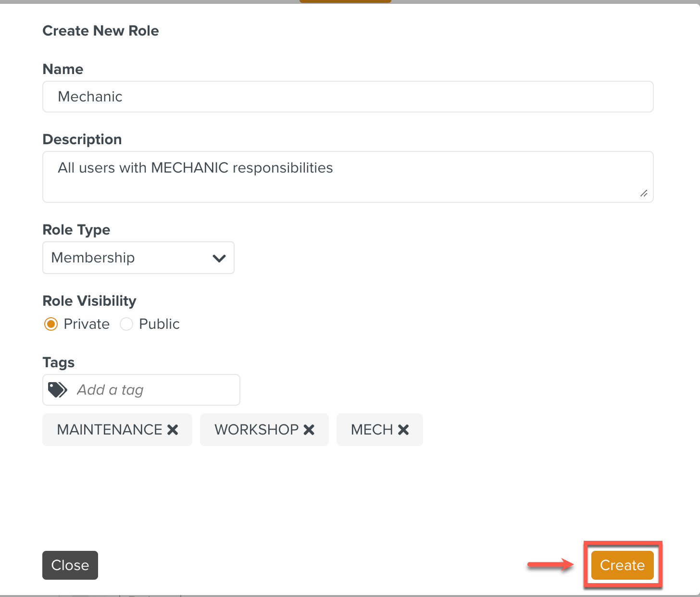Click the tag icon in the tag field
700x597 pixels.
tap(58, 390)
